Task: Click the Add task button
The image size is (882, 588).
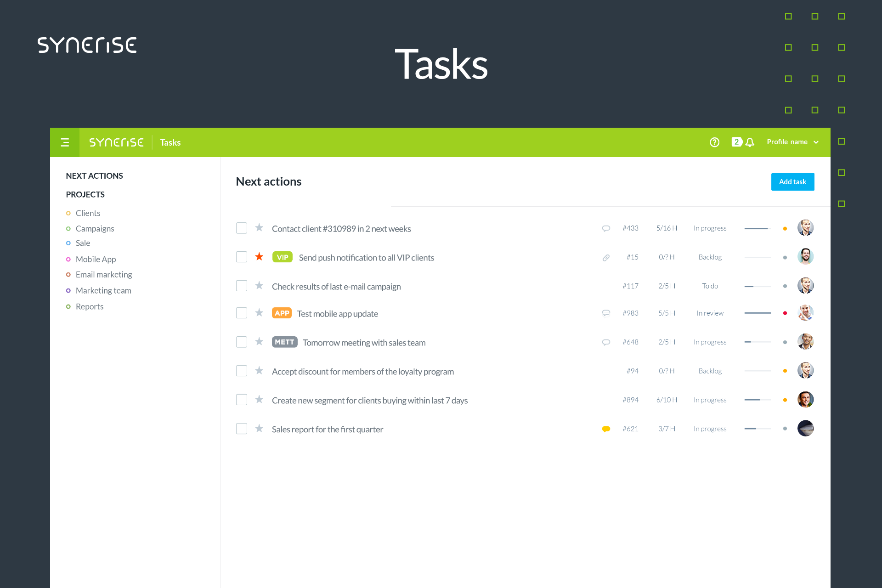Action: 792,182
